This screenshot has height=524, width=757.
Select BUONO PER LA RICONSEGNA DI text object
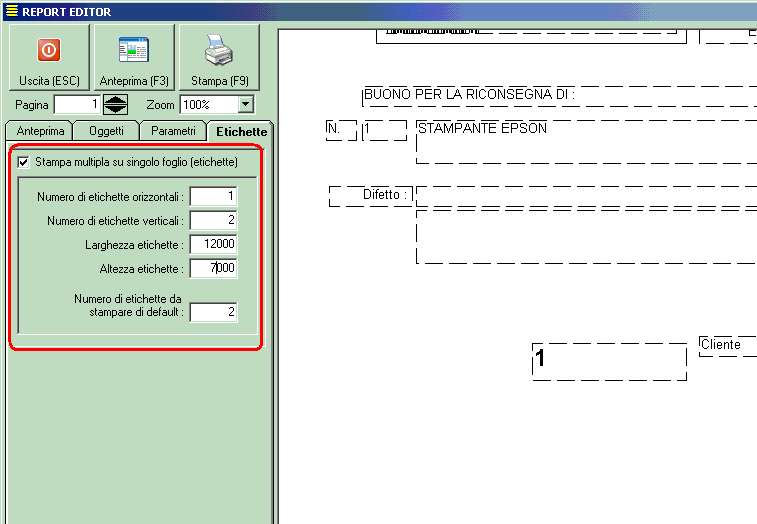click(x=559, y=96)
